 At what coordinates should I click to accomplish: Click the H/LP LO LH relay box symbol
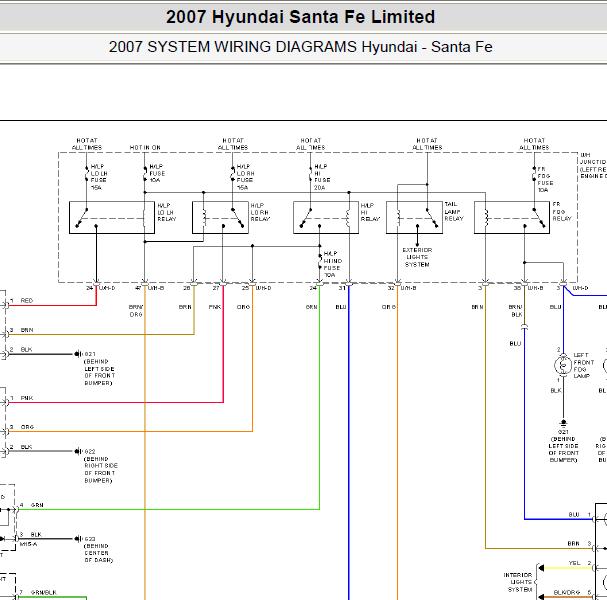click(x=112, y=217)
